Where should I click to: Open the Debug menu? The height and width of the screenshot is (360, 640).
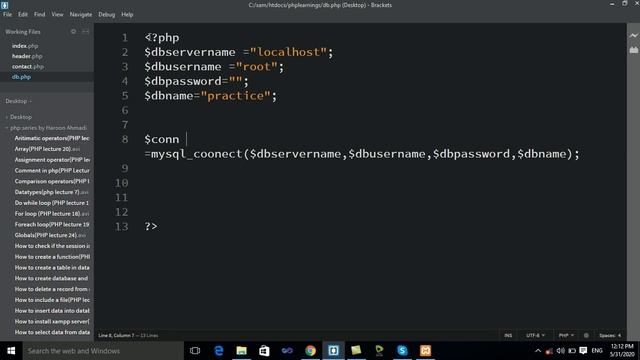click(106, 14)
